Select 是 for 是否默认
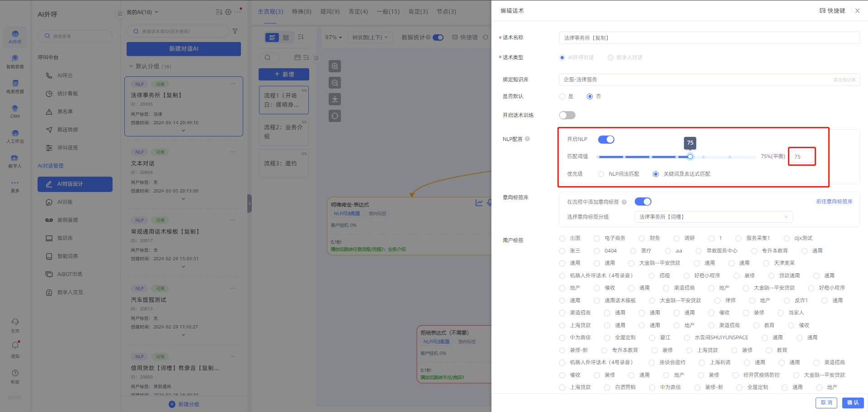Screen dimensions: 868x412 [x=562, y=96]
